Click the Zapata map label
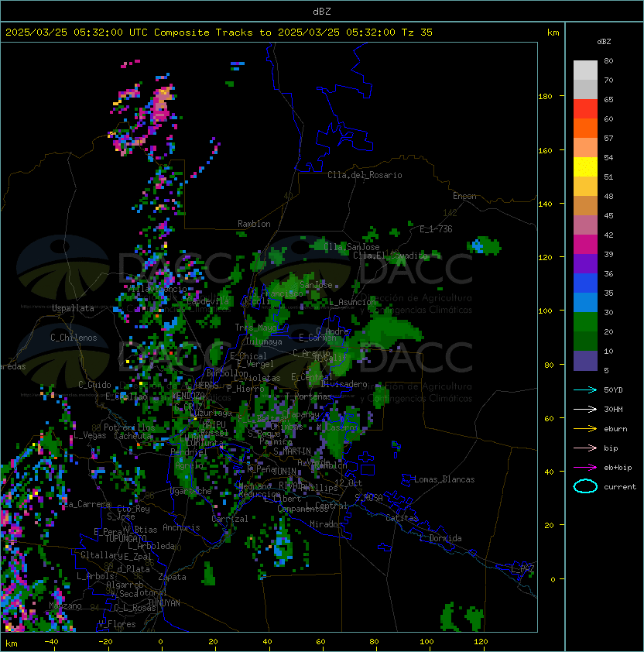644x652 pixels. coord(172,577)
